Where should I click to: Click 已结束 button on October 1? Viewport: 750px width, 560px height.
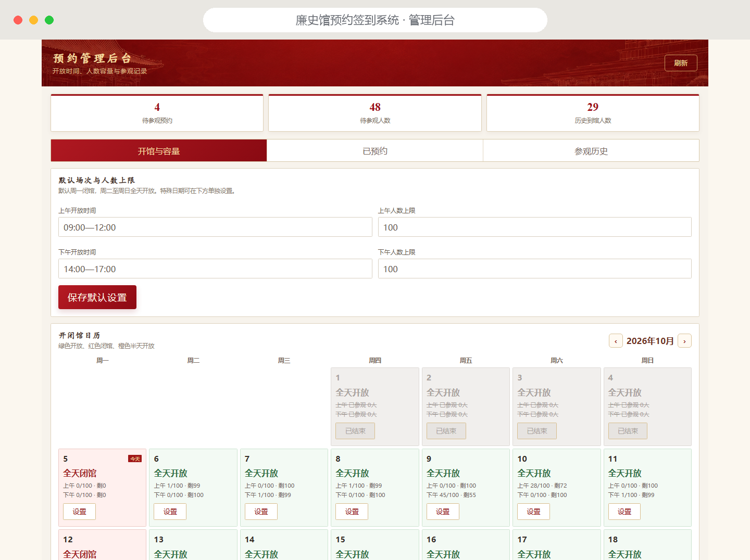pos(355,431)
